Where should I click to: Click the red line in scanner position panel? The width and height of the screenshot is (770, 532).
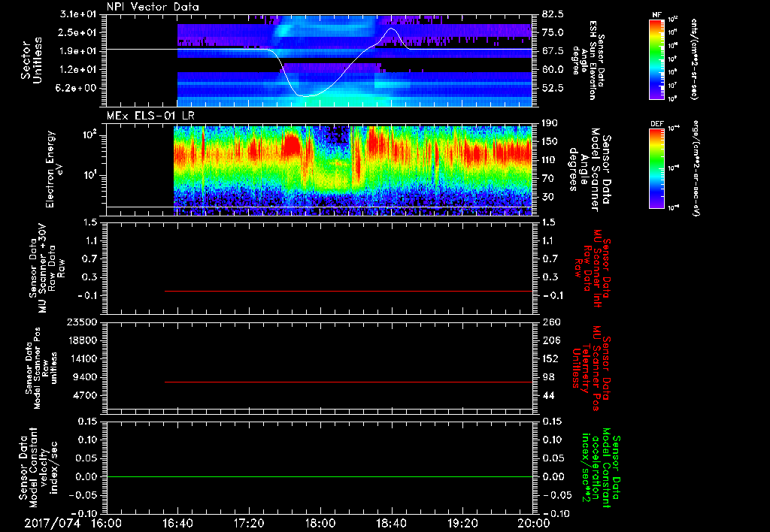[348, 382]
